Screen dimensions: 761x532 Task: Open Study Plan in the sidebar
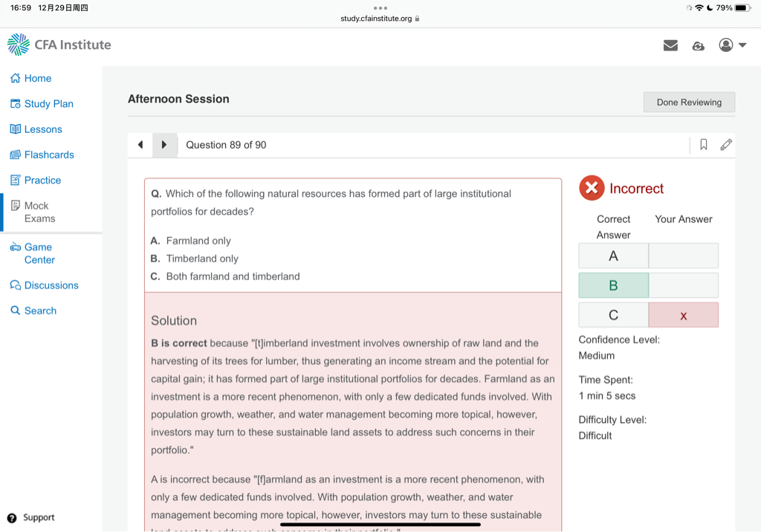[48, 104]
